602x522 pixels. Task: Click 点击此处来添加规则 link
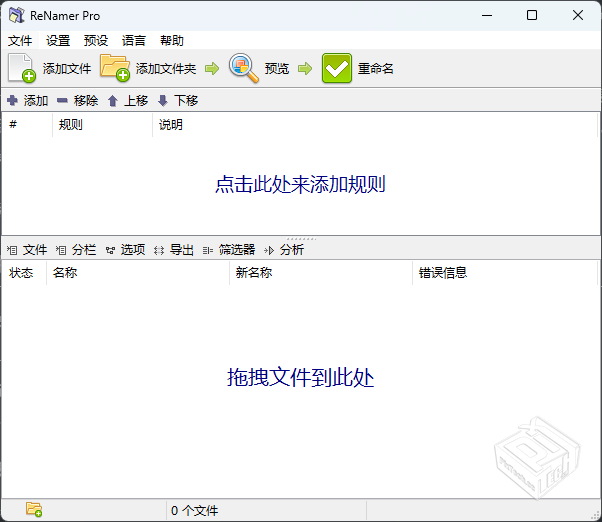300,184
